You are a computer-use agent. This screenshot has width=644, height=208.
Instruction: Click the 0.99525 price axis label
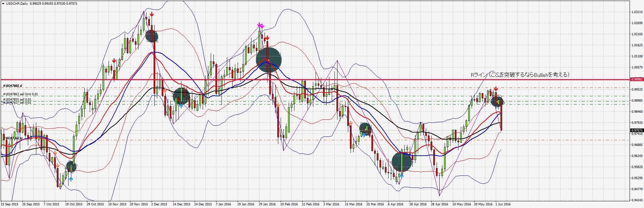[x=637, y=90]
